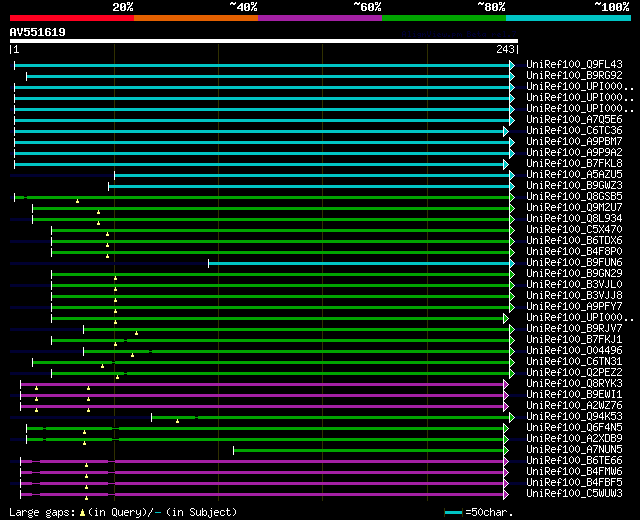Click the white query sequence bar
This screenshot has width=640, height=520.
(263, 41)
